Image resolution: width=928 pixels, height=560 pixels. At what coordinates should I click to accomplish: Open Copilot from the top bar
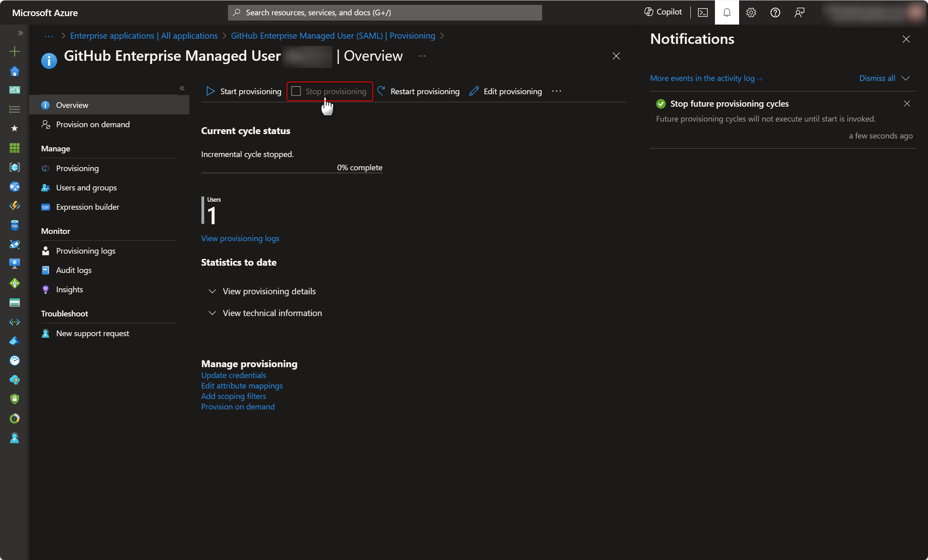(x=663, y=12)
